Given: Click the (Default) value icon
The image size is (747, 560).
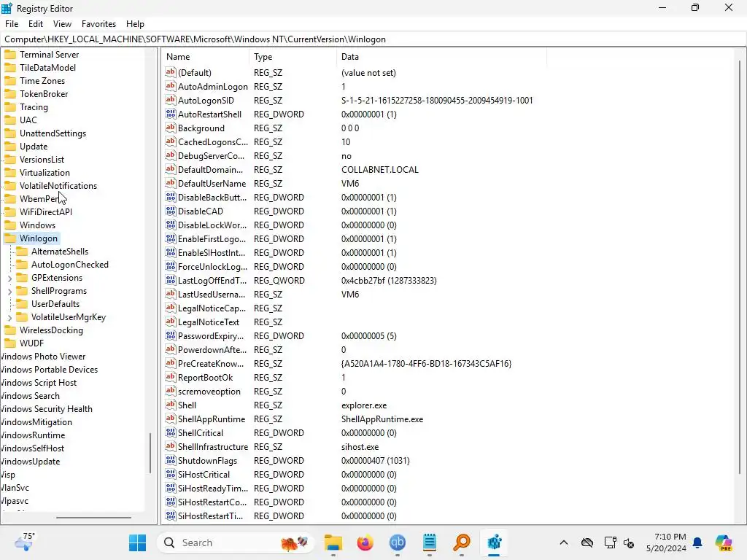Looking at the screenshot, I should [171, 72].
